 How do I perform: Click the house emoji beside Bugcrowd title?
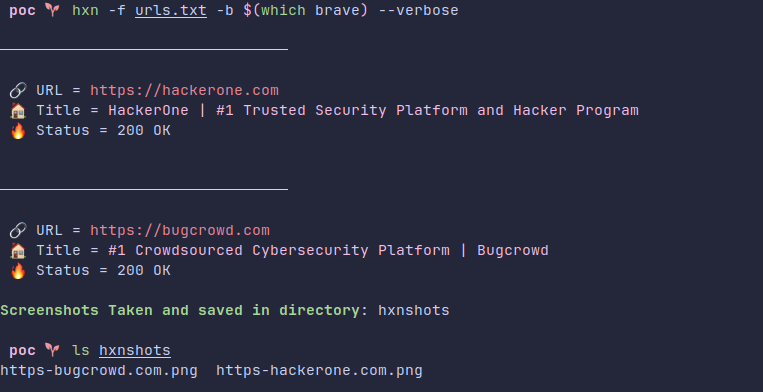18,250
